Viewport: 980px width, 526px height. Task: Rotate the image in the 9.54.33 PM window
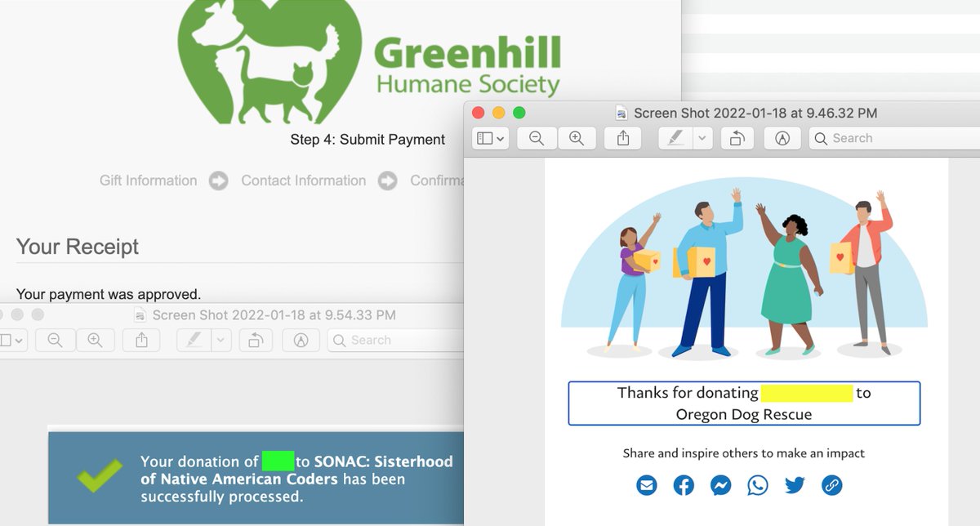click(x=255, y=340)
